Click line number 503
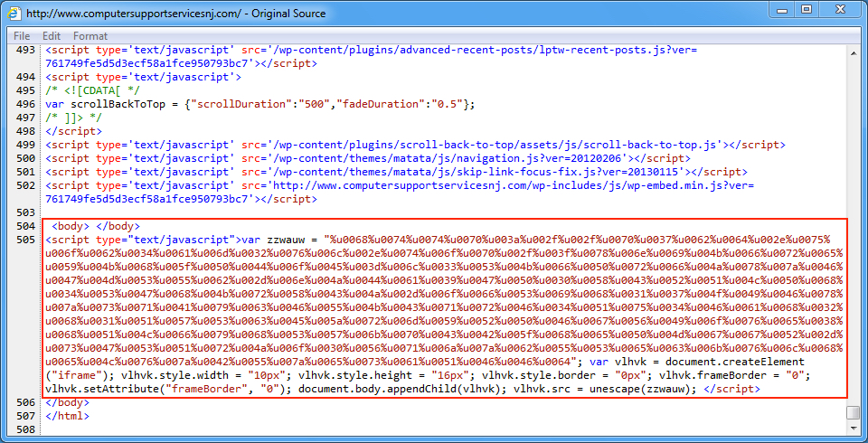Viewport: 868px width, 443px height. [x=25, y=212]
